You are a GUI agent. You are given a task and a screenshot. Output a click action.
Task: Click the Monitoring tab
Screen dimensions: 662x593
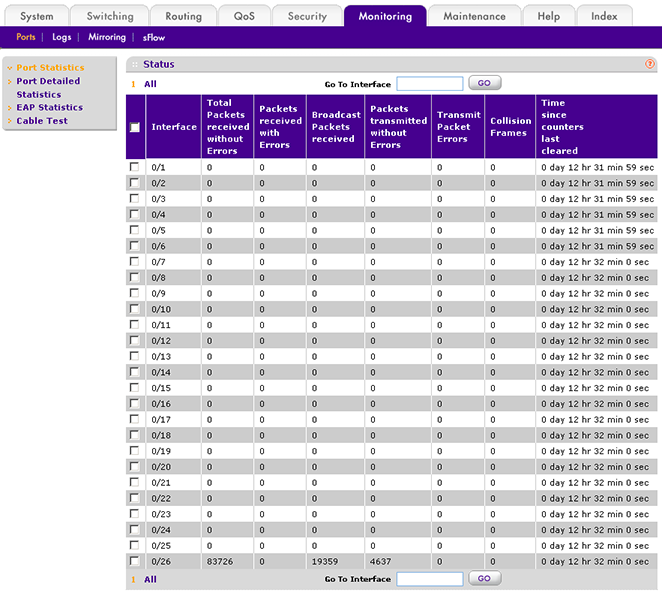[385, 16]
